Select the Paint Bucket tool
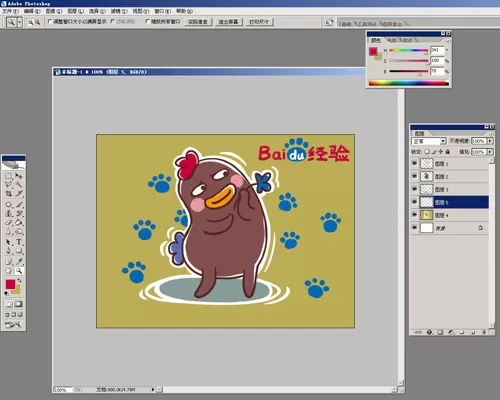 19,222
